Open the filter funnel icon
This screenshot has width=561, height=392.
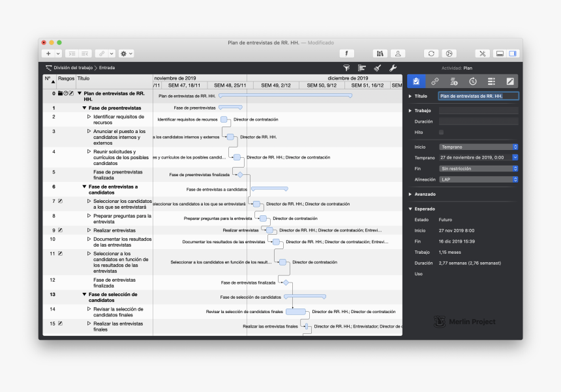pos(346,68)
